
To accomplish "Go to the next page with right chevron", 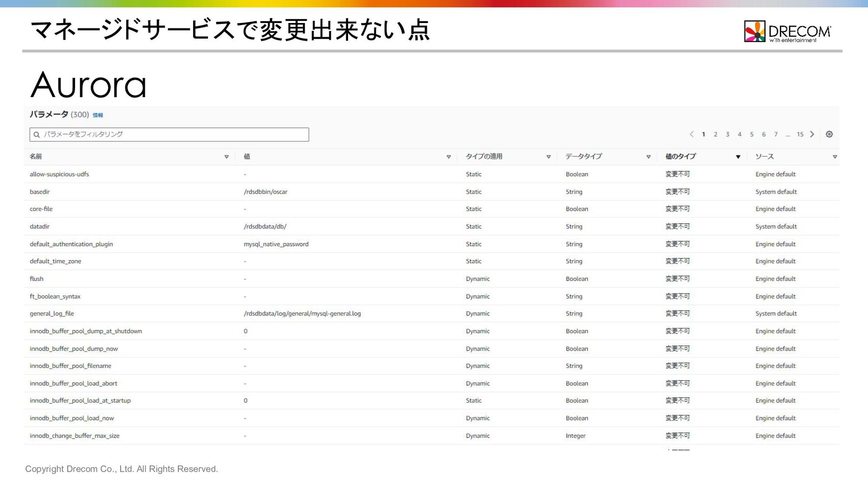I will [812, 134].
